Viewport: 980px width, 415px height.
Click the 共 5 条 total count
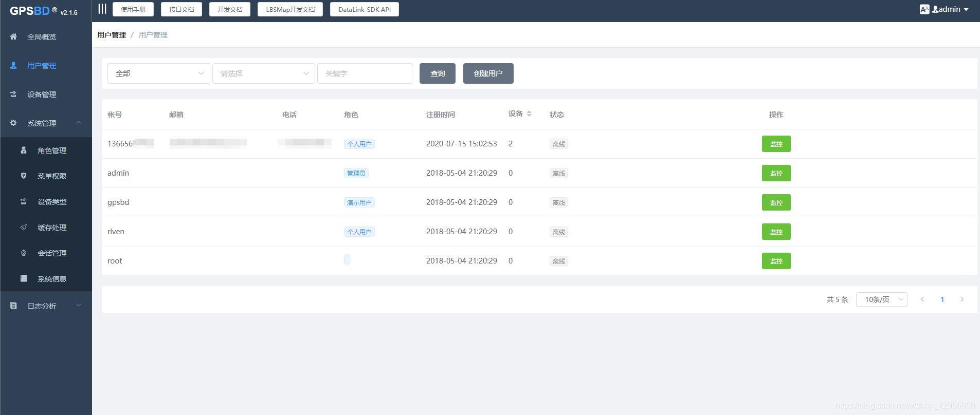[x=837, y=299]
